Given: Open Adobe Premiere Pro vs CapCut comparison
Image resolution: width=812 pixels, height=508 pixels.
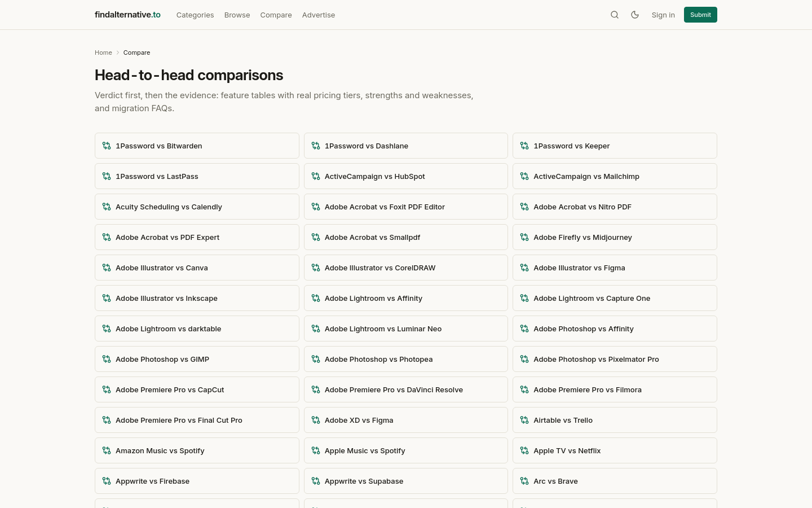Looking at the screenshot, I should point(197,389).
